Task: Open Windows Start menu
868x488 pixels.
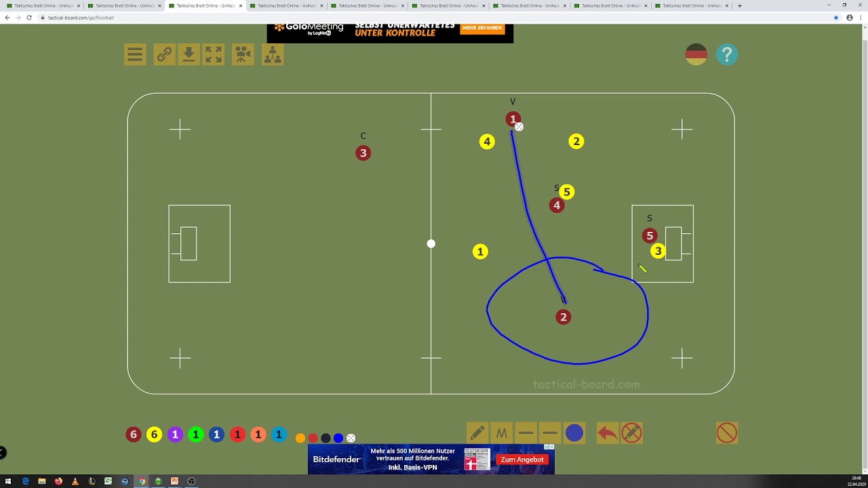Action: pos(8,481)
